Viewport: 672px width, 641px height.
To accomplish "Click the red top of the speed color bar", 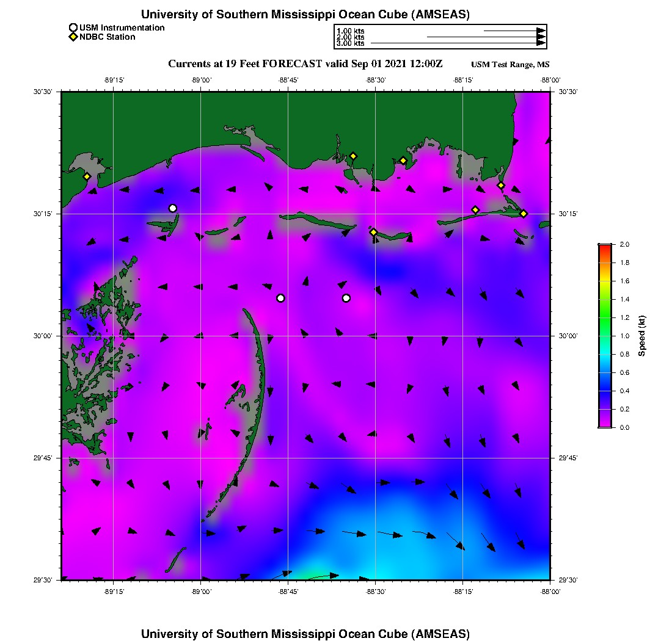I will (605, 247).
